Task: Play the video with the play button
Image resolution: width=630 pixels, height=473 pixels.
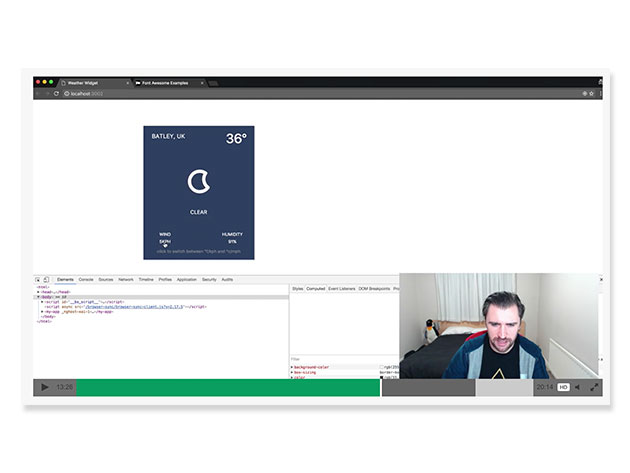Action: tap(45, 387)
